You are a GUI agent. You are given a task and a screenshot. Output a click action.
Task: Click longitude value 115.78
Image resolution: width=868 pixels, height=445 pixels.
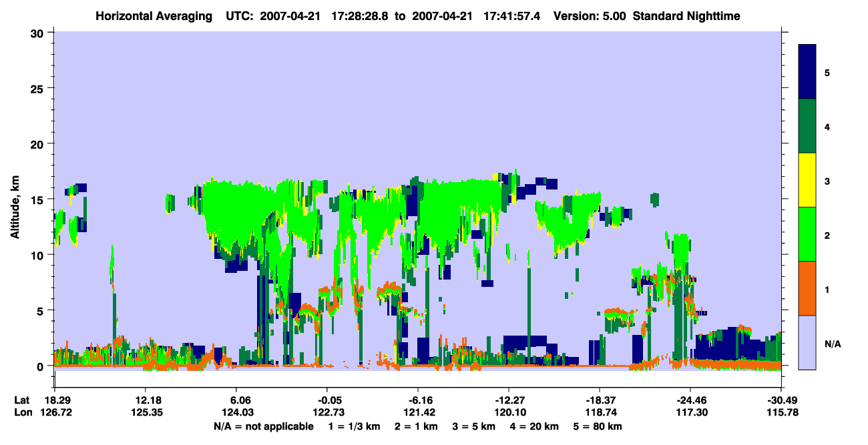coord(781,413)
